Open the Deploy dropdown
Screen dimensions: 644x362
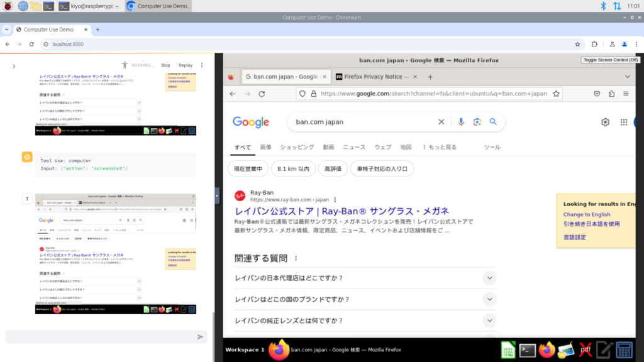click(186, 65)
